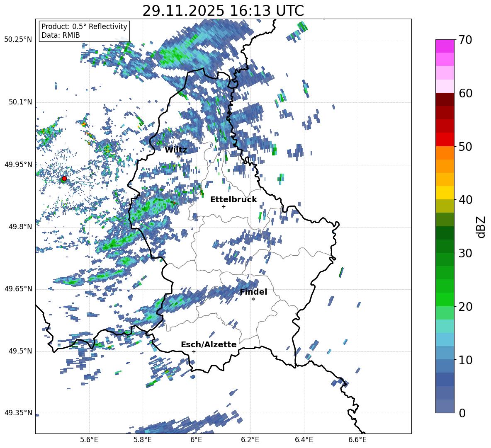Click the colorbar tick value 10
This screenshot has height=448, width=491.
466,360
